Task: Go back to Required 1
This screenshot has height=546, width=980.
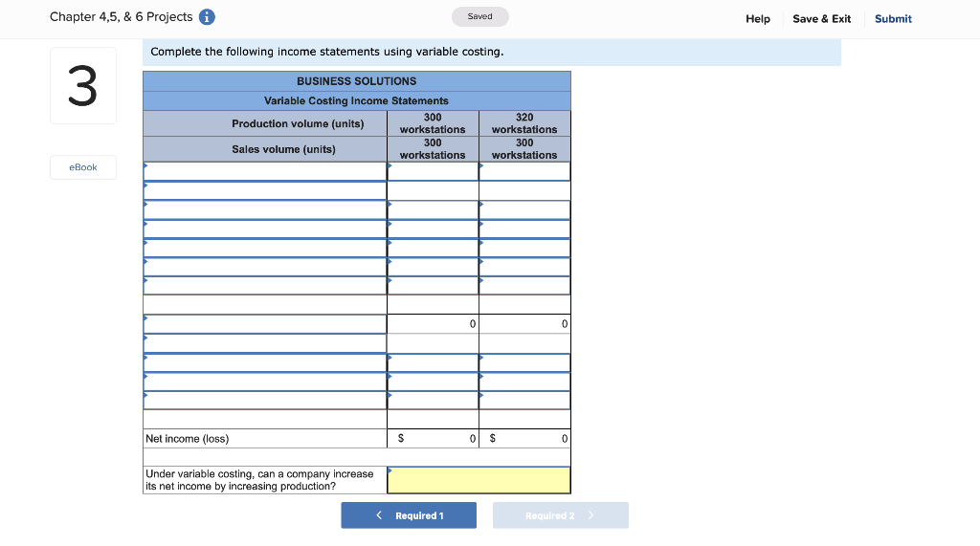Action: tap(409, 515)
